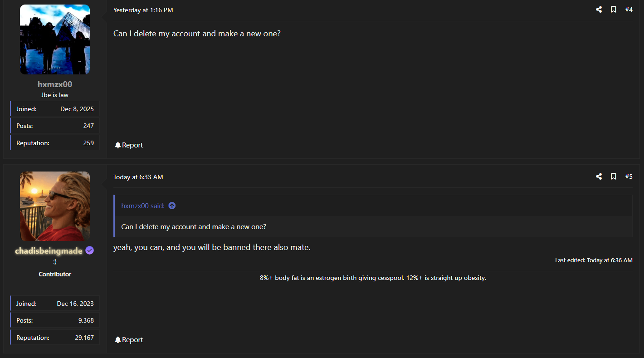Click the quoted text block in post #5
Viewport: 644px width, 358px height.
coord(194,226)
